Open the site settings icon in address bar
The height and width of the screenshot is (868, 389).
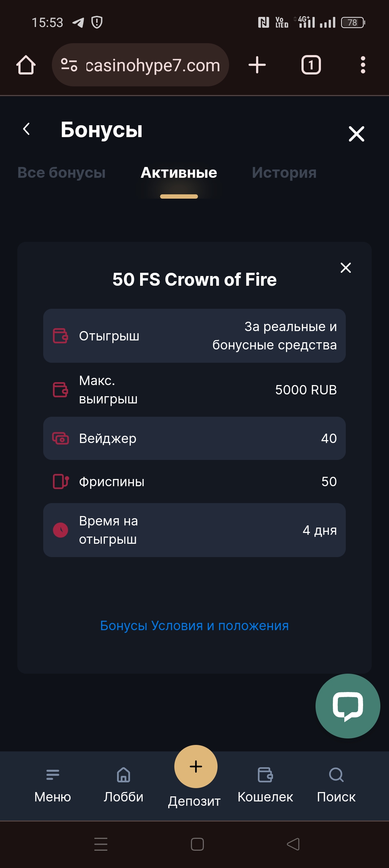click(69, 65)
